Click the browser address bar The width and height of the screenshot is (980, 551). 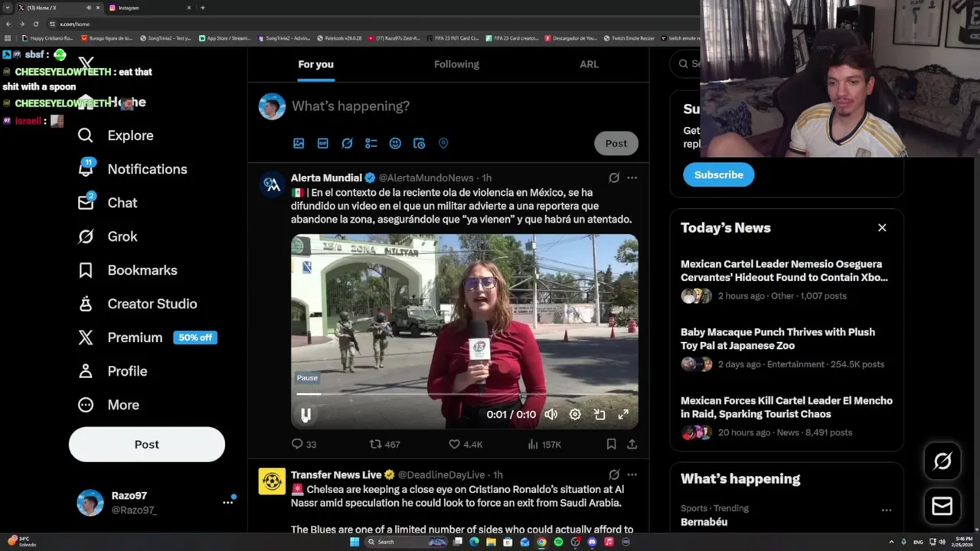click(375, 24)
